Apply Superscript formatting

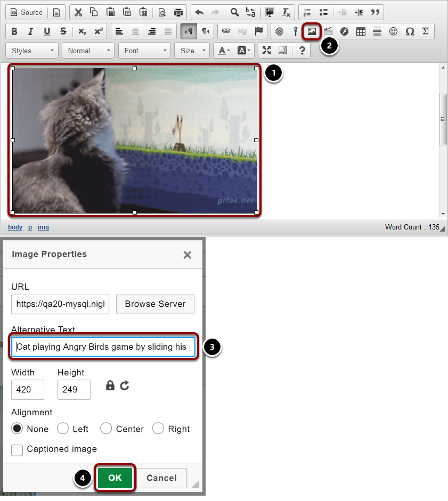click(99, 31)
